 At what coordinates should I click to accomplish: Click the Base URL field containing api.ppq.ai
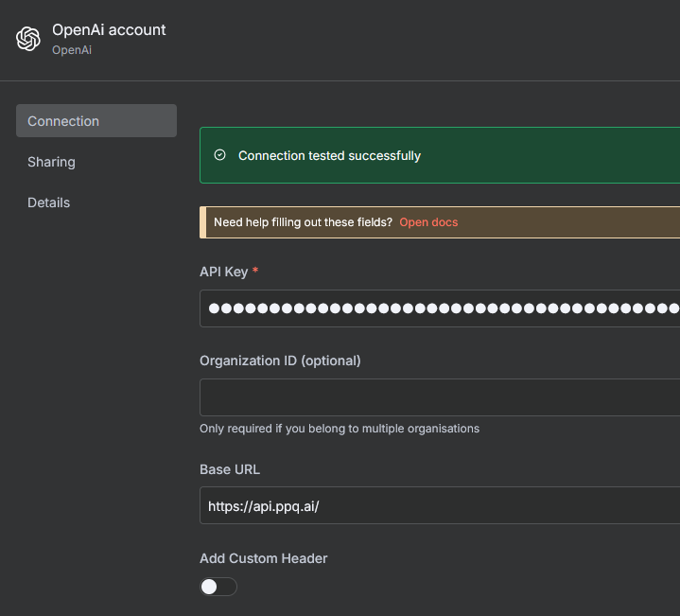440,505
